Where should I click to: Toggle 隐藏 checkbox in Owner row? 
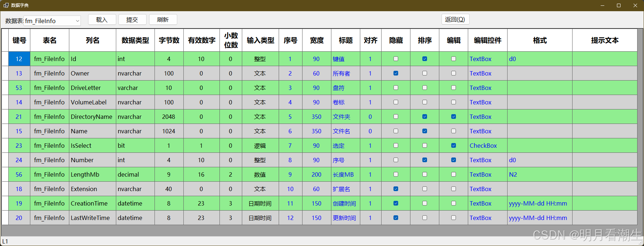tap(396, 73)
